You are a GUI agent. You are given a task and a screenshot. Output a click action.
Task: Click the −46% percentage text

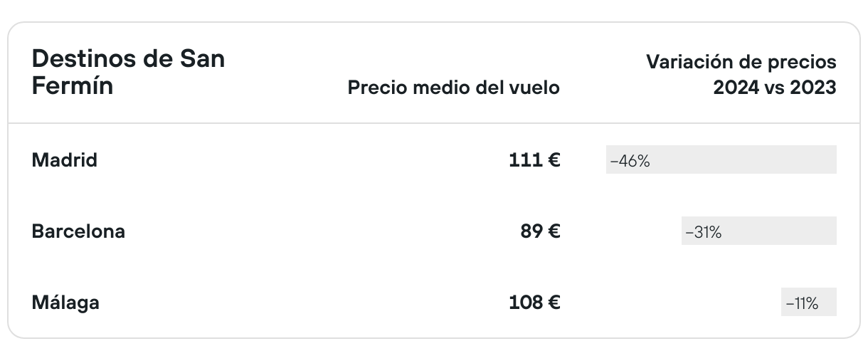(x=630, y=161)
